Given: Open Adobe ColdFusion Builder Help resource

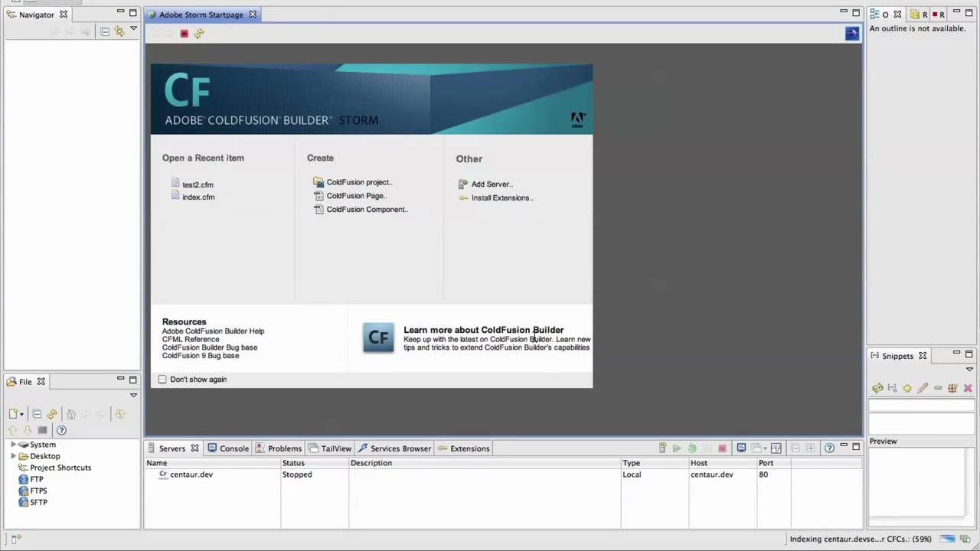Looking at the screenshot, I should coord(213,331).
